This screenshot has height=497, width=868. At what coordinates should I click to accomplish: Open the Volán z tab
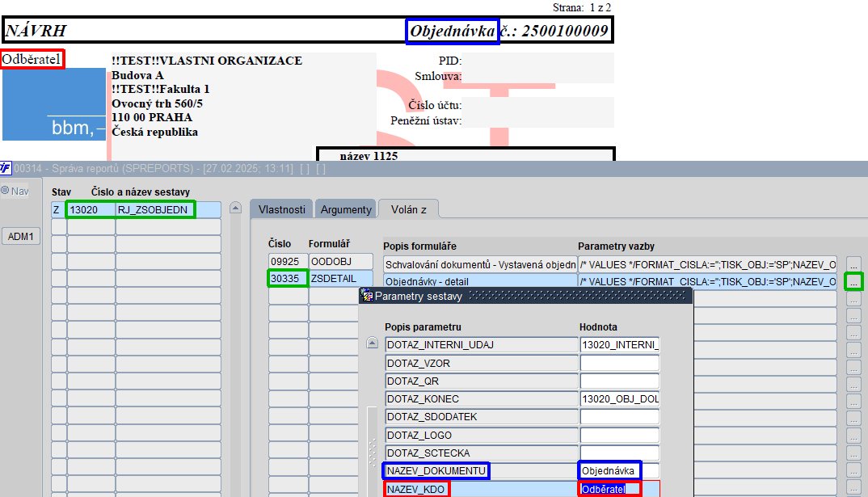[x=408, y=209]
